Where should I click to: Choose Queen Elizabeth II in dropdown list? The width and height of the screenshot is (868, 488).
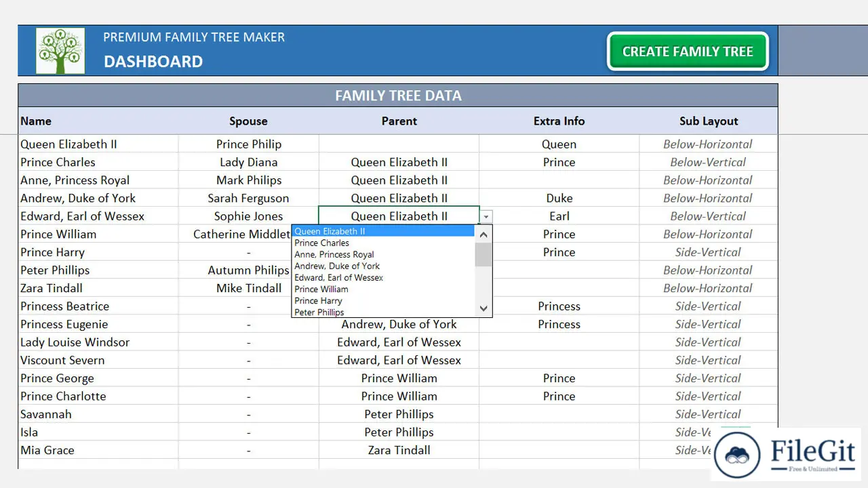pyautogui.click(x=384, y=231)
